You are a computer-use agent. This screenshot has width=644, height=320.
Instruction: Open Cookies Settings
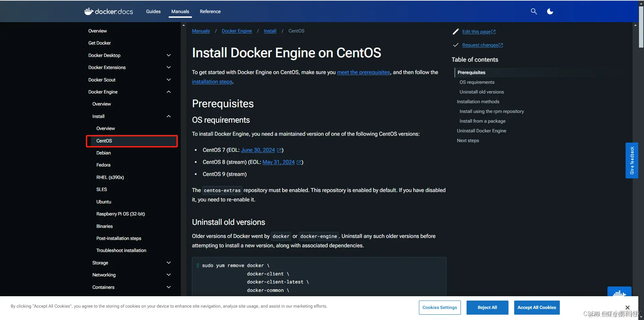tap(440, 307)
